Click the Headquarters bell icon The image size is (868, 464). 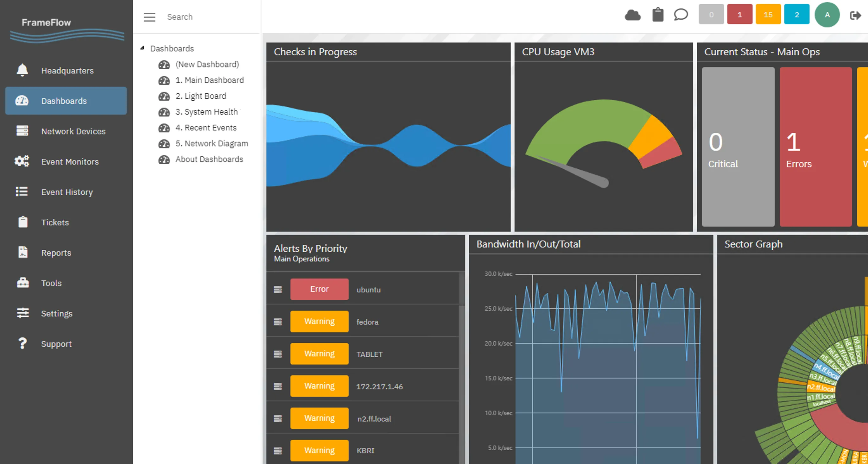tap(22, 70)
